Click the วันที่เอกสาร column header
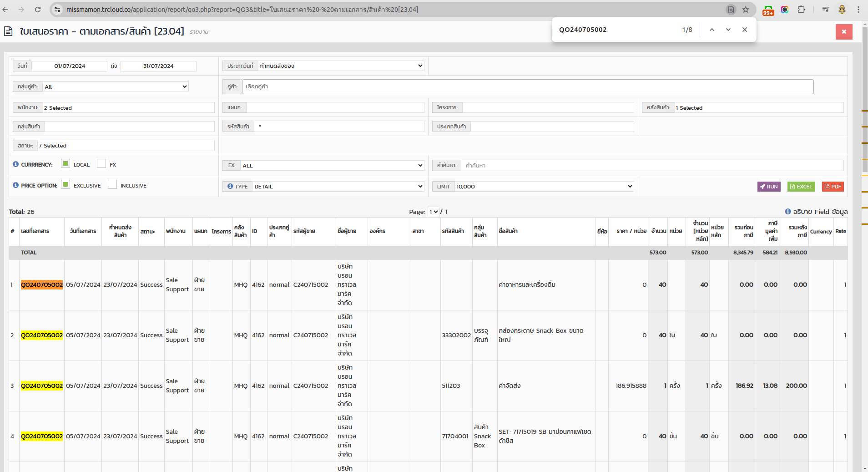The height and width of the screenshot is (472, 868). pyautogui.click(x=83, y=231)
